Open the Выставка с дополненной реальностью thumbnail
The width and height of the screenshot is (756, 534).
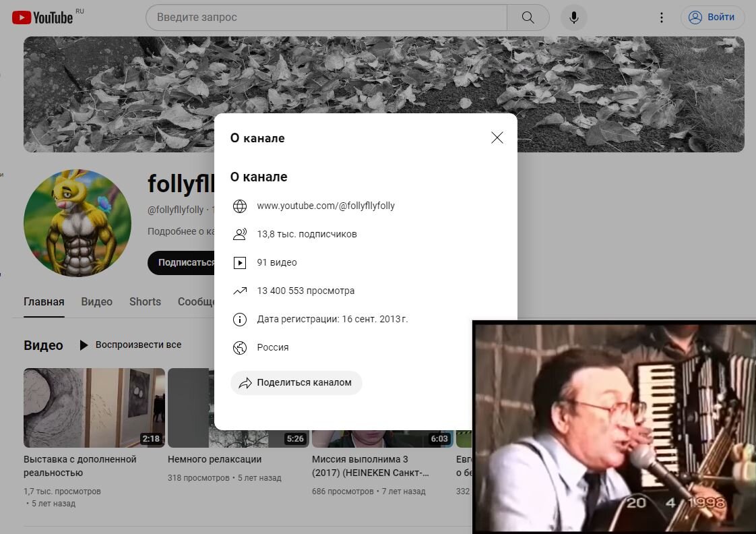pos(94,408)
